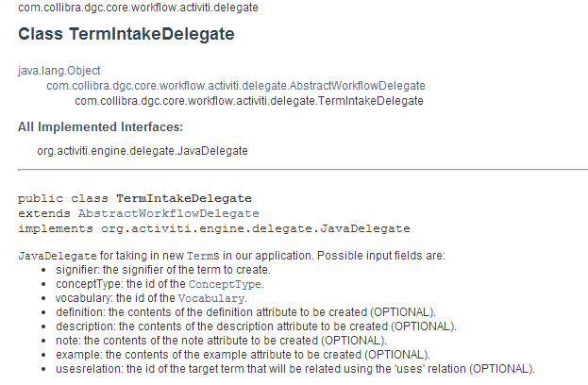Screen dimensions: 588x385
Task: Click the description bullet item text
Action: click(256, 326)
